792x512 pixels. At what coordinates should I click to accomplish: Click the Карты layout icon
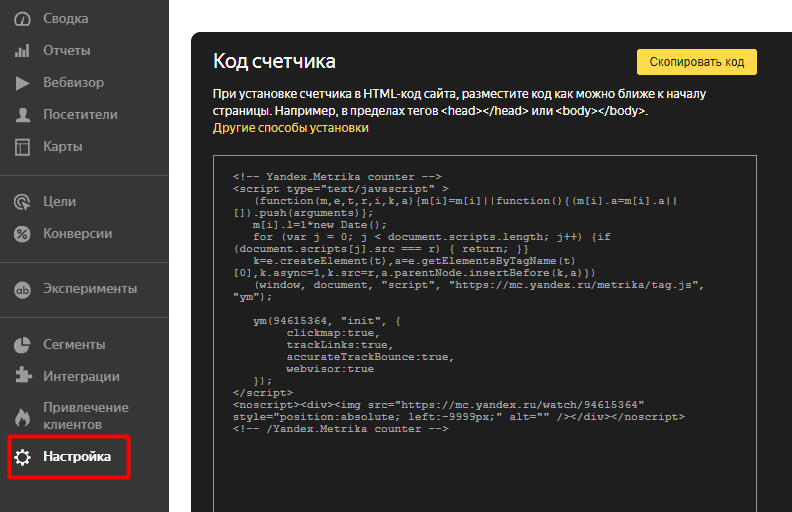22,147
